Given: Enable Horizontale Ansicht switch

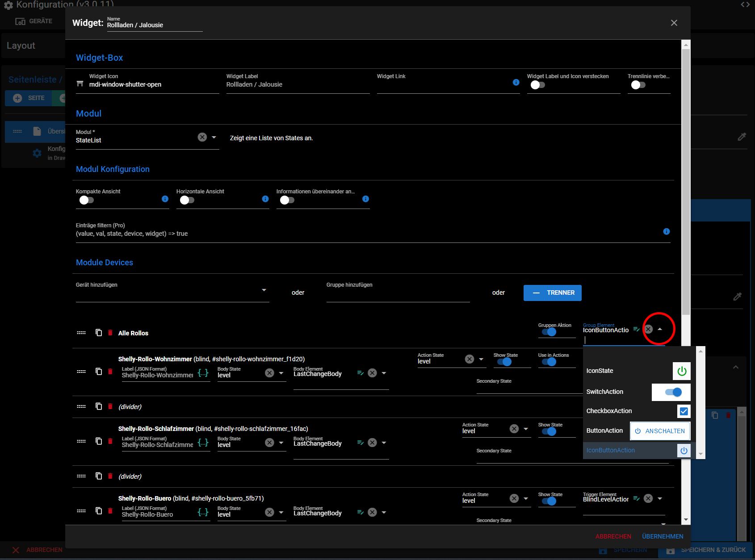Looking at the screenshot, I should point(187,200).
